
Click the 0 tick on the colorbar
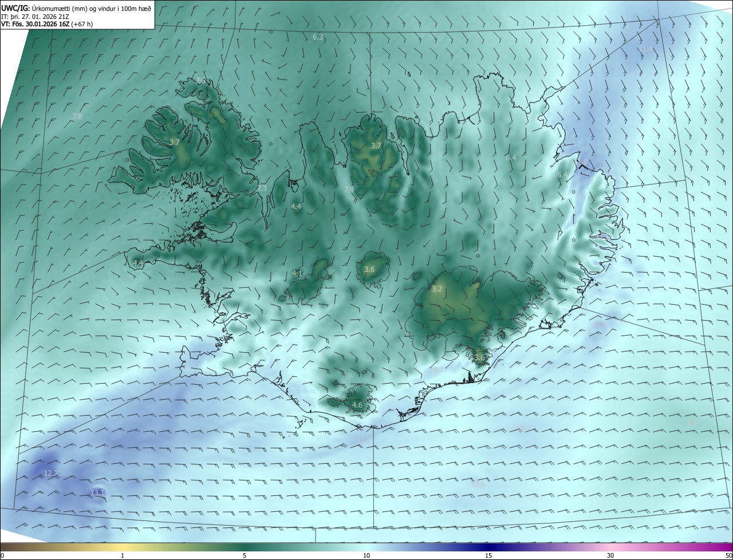(2, 555)
